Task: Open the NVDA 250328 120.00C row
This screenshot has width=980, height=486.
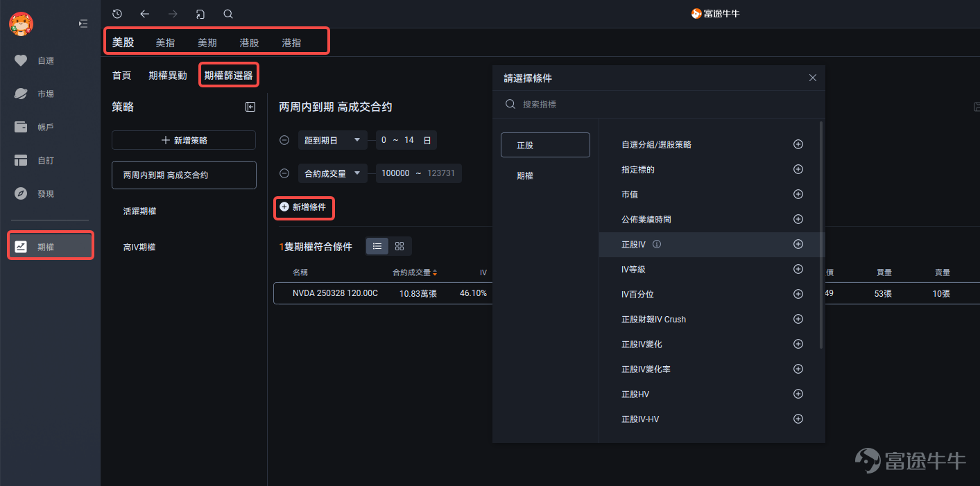Action: click(x=626, y=293)
